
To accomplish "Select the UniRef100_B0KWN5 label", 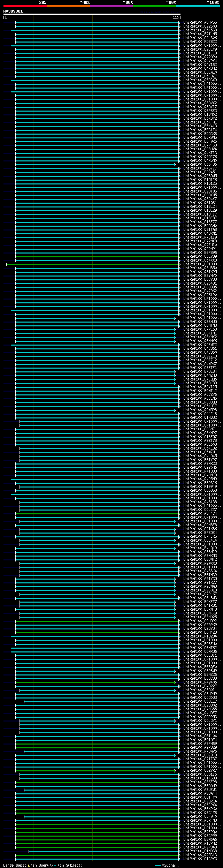I will (200, 137).
